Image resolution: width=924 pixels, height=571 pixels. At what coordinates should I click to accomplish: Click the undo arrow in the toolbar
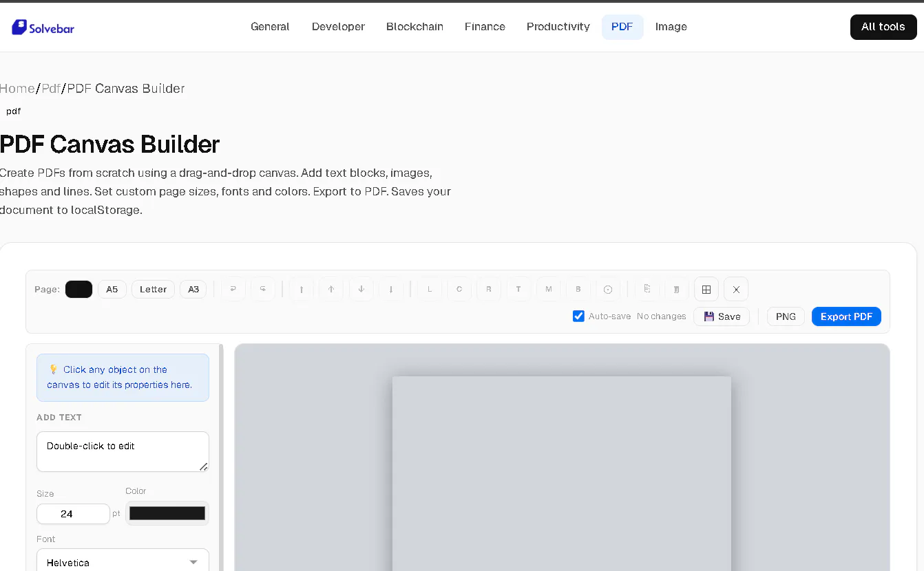(x=233, y=289)
